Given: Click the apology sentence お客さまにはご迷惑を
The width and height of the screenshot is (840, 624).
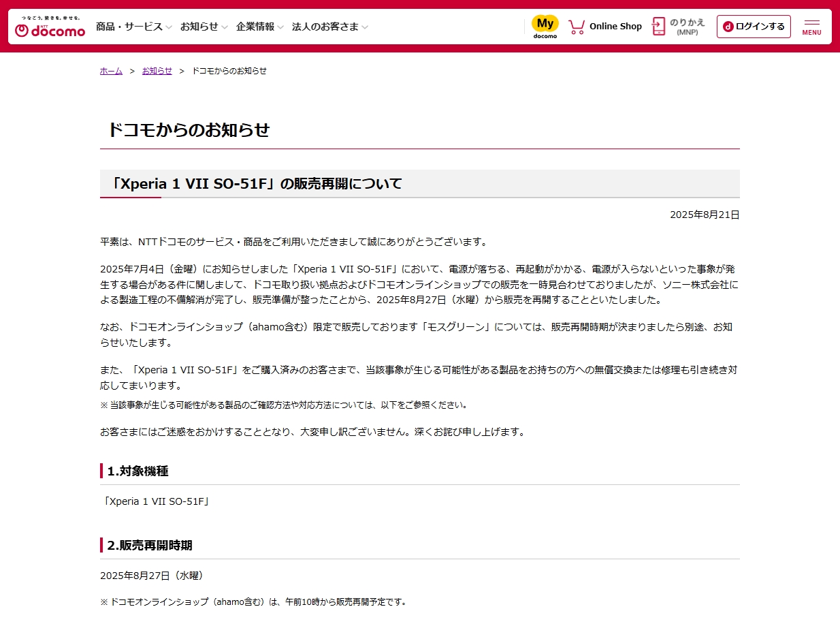Looking at the screenshot, I should 312,432.
